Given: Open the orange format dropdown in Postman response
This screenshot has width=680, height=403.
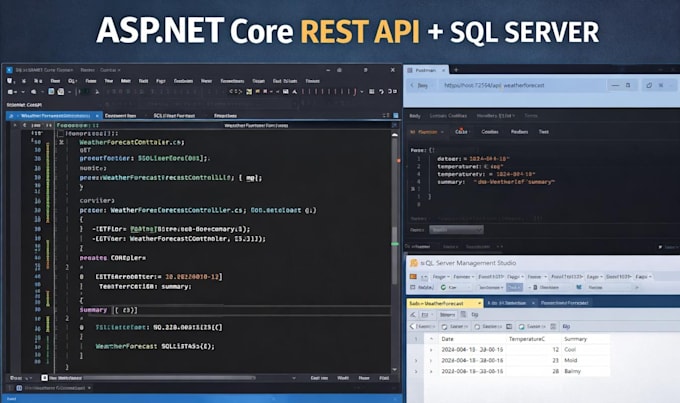Looking at the screenshot, I should tap(427, 132).
